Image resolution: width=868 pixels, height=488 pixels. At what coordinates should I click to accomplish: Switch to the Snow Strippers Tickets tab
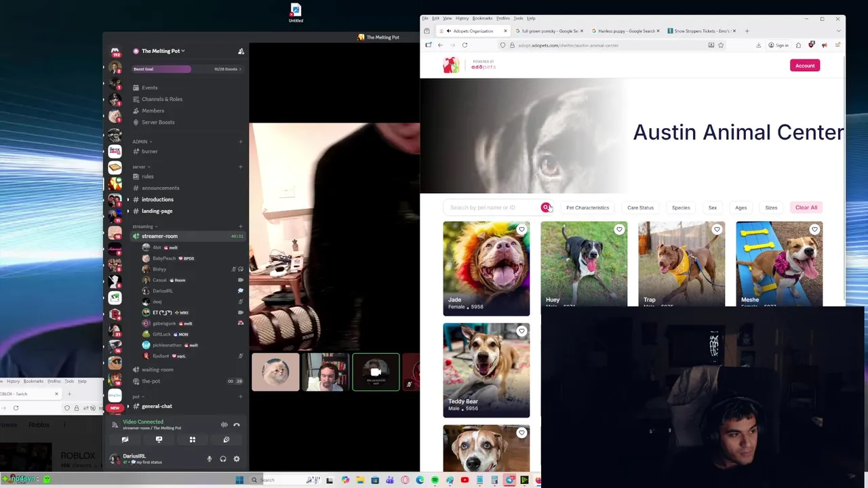[x=701, y=31]
